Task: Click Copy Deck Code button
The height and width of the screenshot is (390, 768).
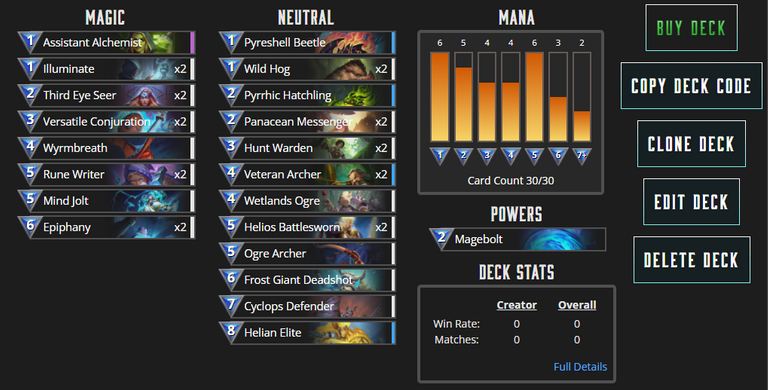Action: click(x=691, y=86)
